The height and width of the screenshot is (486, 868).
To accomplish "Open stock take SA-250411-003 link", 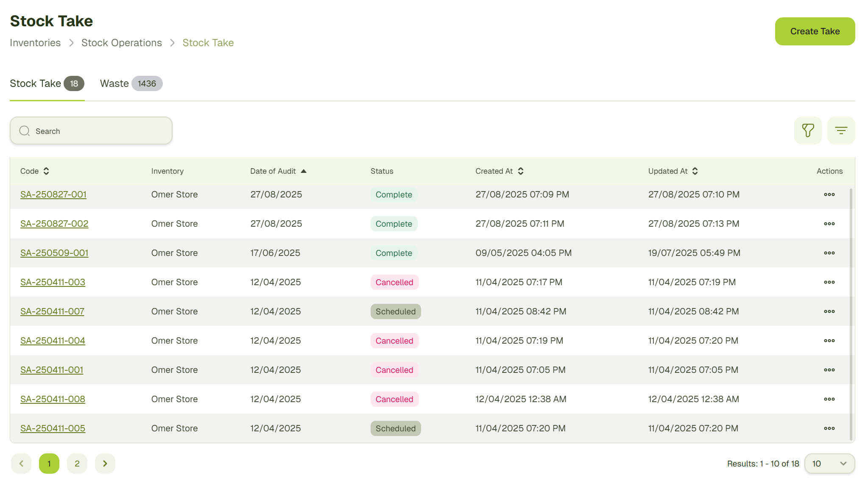I will (53, 282).
